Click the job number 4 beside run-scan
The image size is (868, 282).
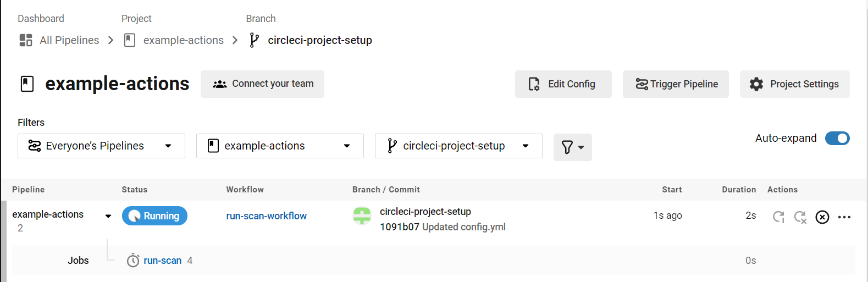(190, 261)
